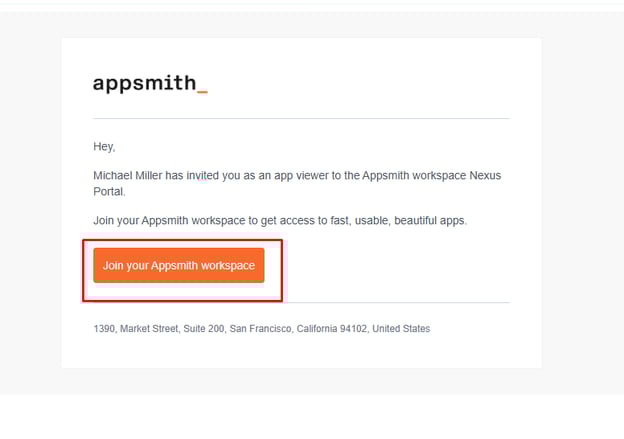The image size is (624, 439).
Task: Click the orange underscore in the logo
Action: [x=203, y=90]
